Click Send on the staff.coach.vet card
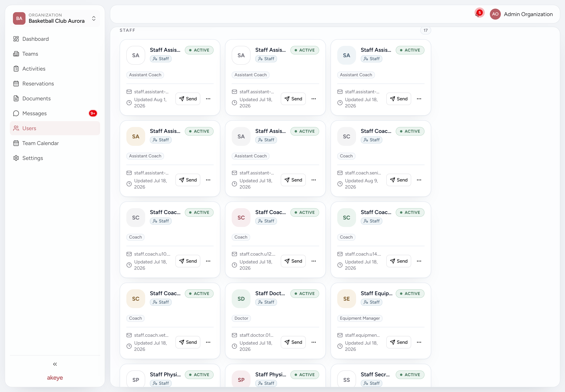565x392 pixels. pyautogui.click(x=188, y=342)
